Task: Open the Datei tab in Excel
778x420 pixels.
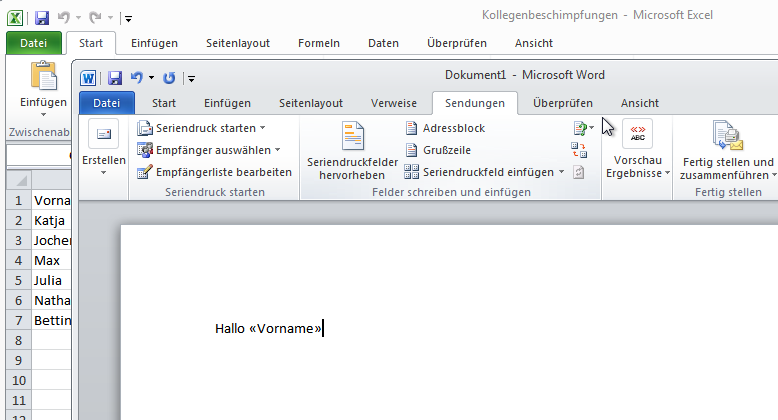Action: pos(34,43)
